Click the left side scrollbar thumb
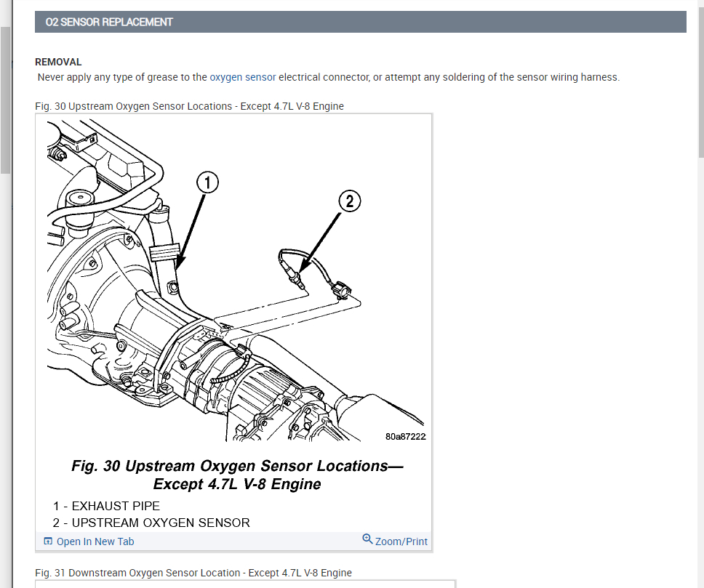Image resolution: width=704 pixels, height=588 pixels. 5,100
